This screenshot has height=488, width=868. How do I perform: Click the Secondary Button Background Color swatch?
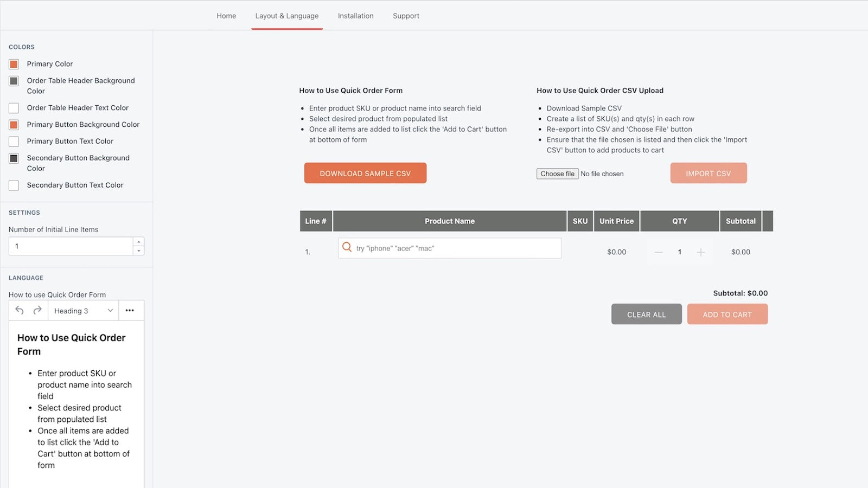pos(14,158)
